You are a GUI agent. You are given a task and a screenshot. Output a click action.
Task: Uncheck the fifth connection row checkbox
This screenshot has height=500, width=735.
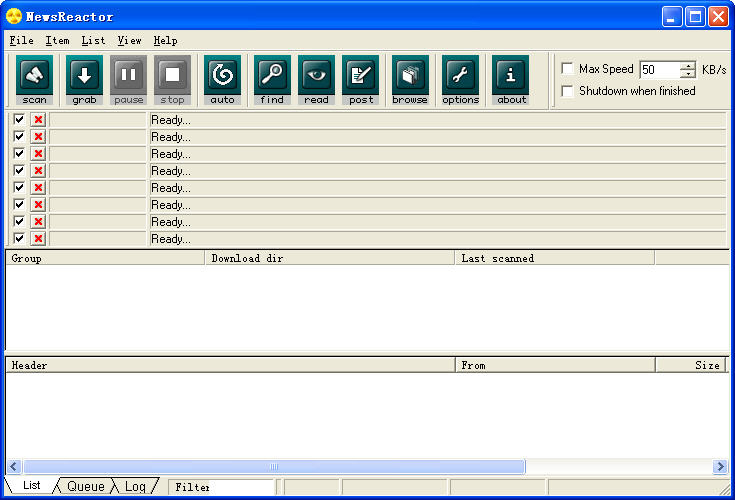(19, 187)
